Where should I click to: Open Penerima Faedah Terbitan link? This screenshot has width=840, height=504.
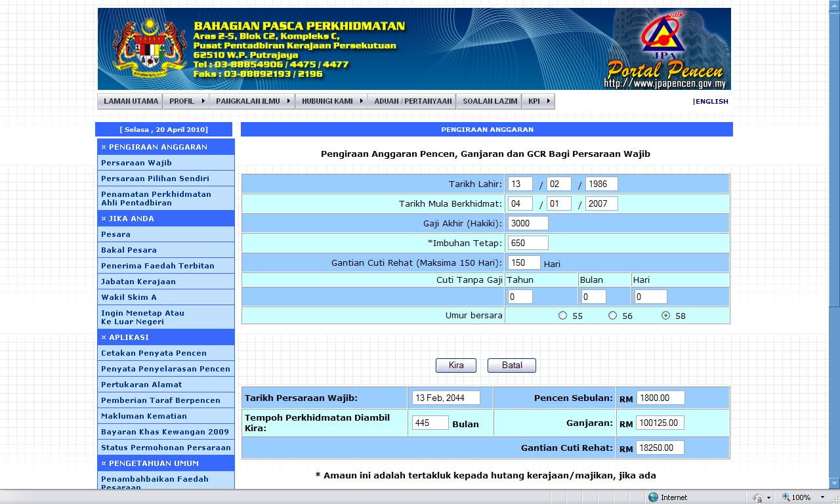coord(157,266)
